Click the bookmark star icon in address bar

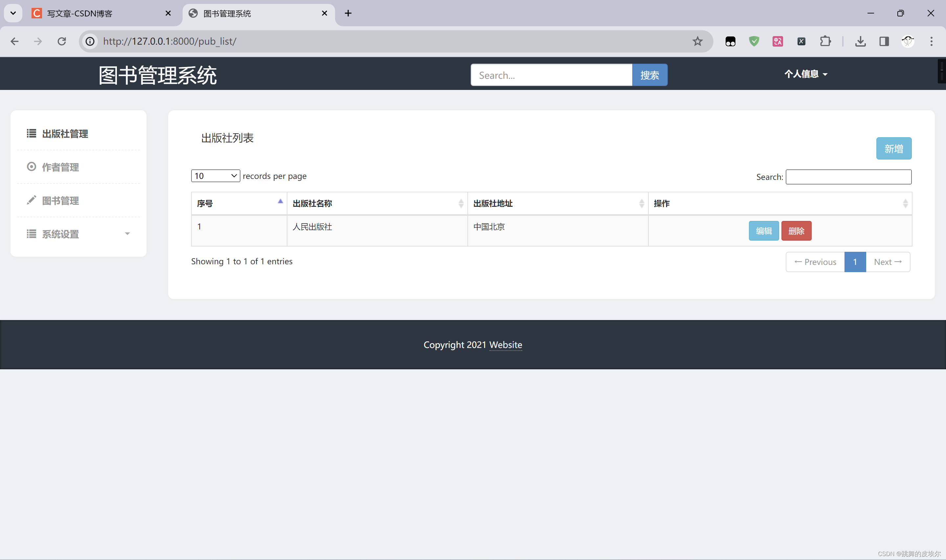[697, 41]
